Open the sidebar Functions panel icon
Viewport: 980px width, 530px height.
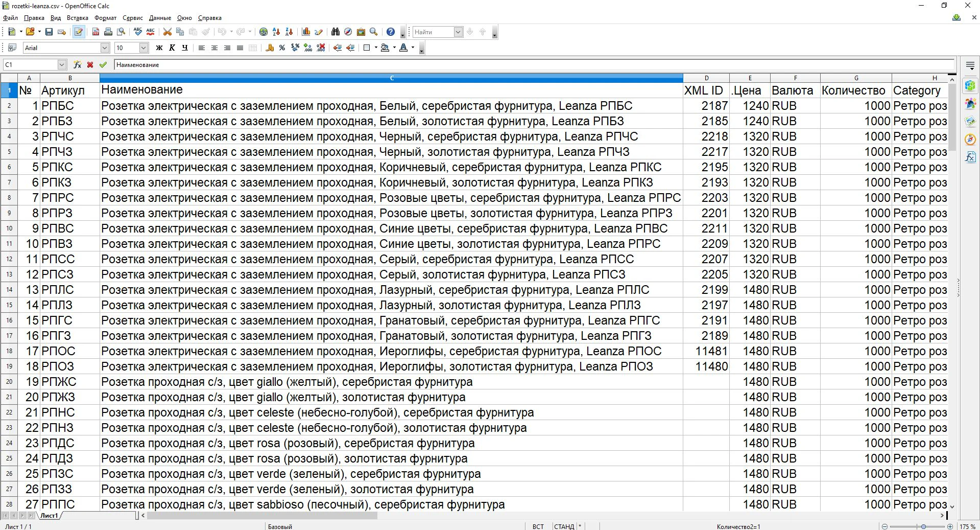pyautogui.click(x=970, y=157)
